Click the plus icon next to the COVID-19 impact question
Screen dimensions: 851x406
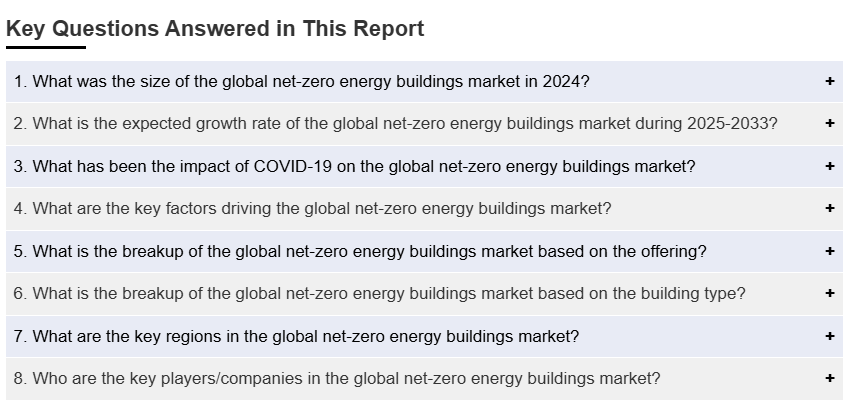[x=829, y=166]
